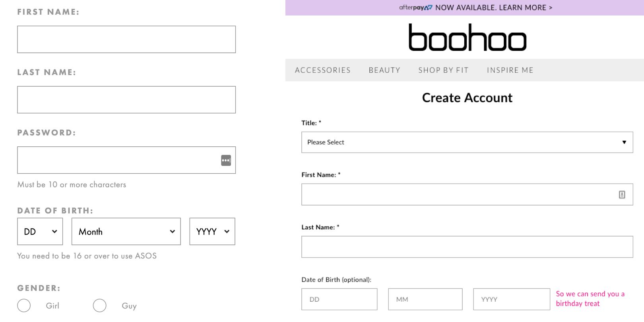This screenshot has height=322, width=644.
Task: Focus the ASOS First Name input field
Action: point(126,39)
